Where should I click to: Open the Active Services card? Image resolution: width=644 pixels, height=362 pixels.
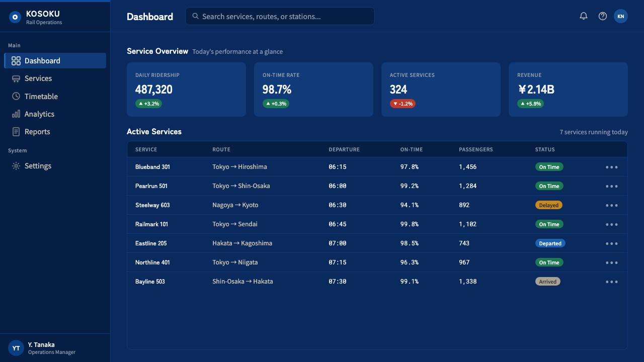pyautogui.click(x=441, y=89)
